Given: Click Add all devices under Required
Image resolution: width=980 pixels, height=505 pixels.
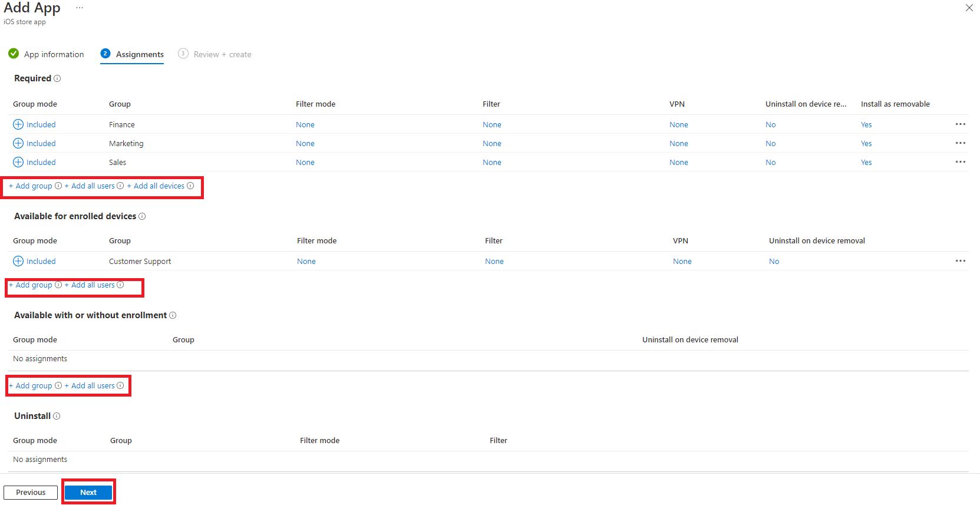Looking at the screenshot, I should (x=159, y=186).
